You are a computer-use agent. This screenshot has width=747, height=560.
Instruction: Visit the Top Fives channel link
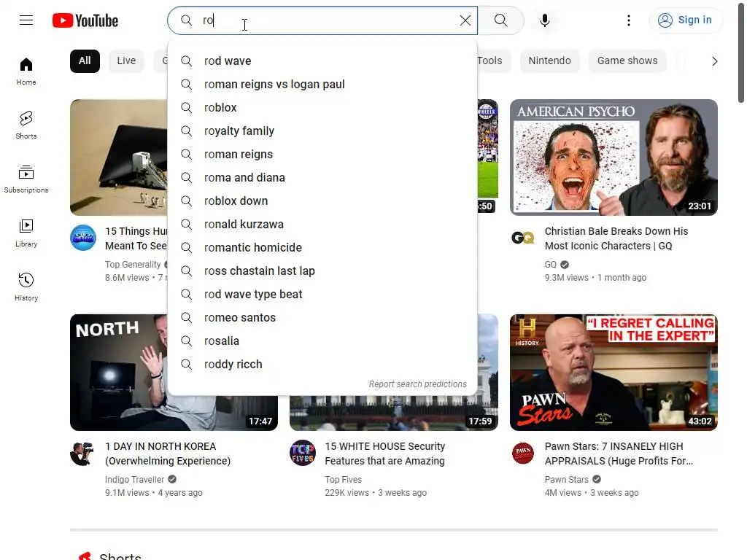pos(343,480)
